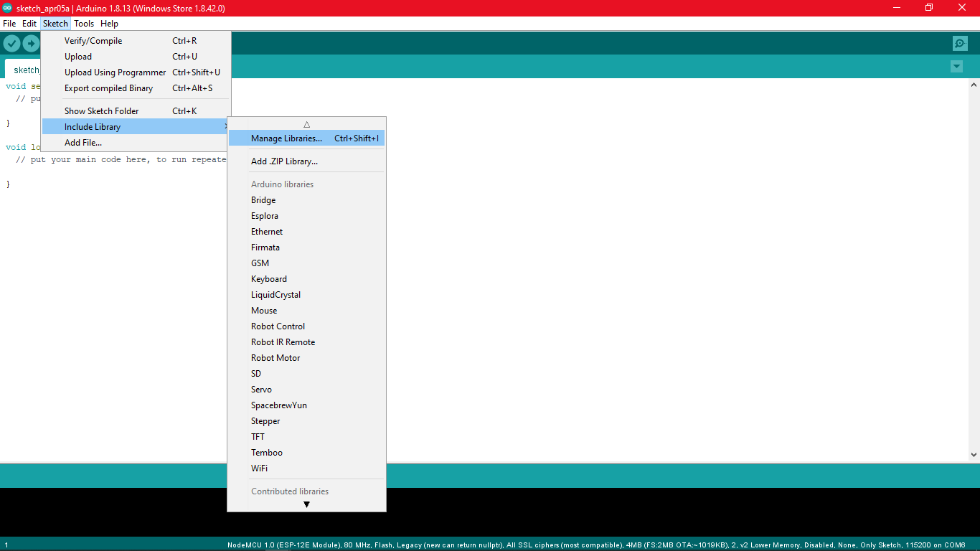Open Manage Libraries...
This screenshot has width=980, height=551.
pyautogui.click(x=306, y=138)
